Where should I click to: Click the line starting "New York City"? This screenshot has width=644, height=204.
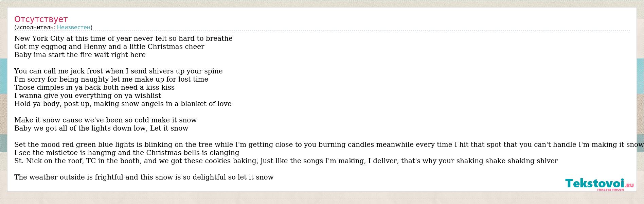pyautogui.click(x=123, y=38)
